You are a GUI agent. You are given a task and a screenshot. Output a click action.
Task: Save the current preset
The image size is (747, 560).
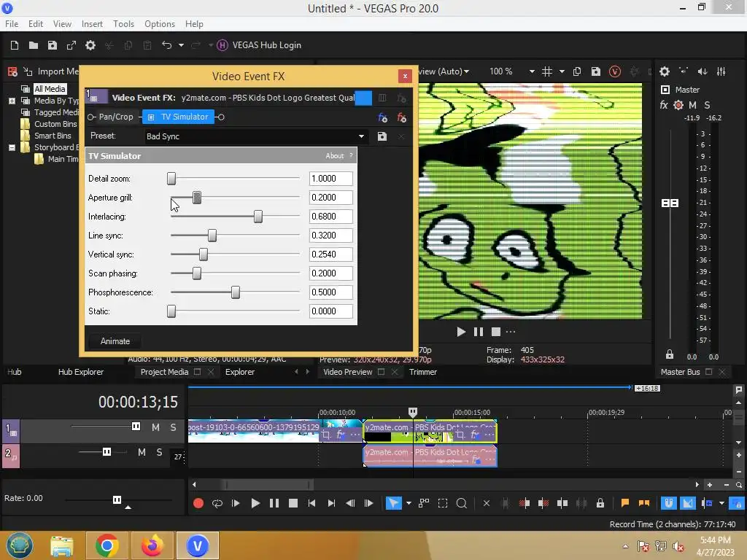[382, 136]
